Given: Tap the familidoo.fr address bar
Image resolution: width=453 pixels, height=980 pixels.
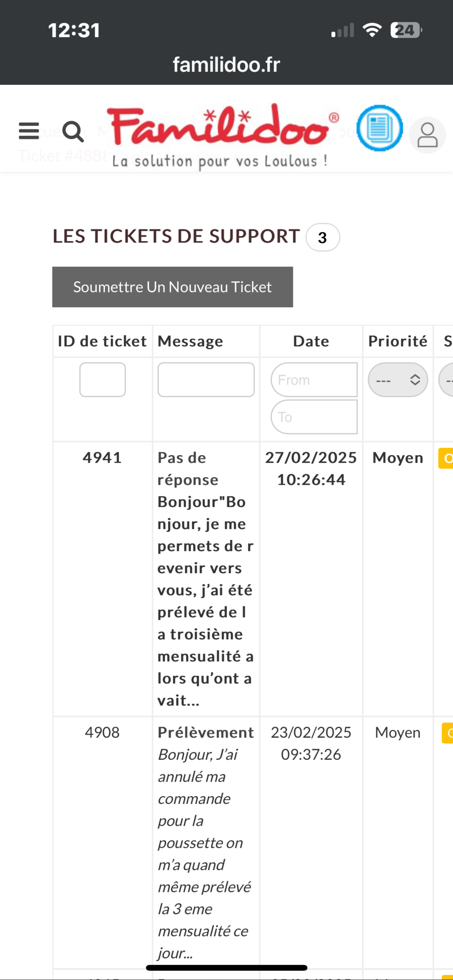Looking at the screenshot, I should coord(226,65).
